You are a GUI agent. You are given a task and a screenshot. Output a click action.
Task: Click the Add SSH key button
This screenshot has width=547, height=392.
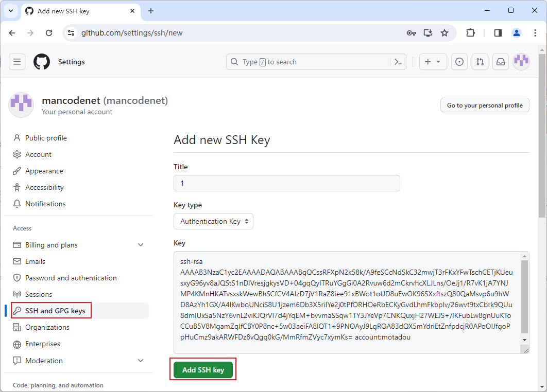point(203,370)
